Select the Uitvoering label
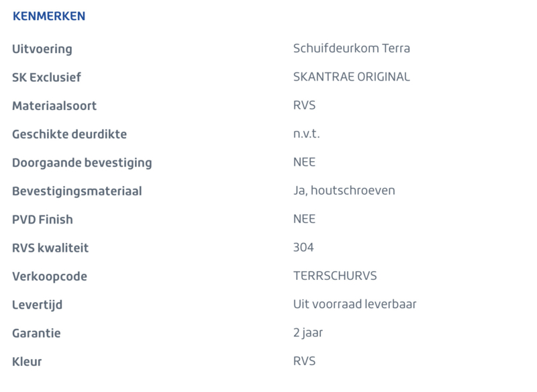This screenshot has width=537, height=392. [x=42, y=49]
